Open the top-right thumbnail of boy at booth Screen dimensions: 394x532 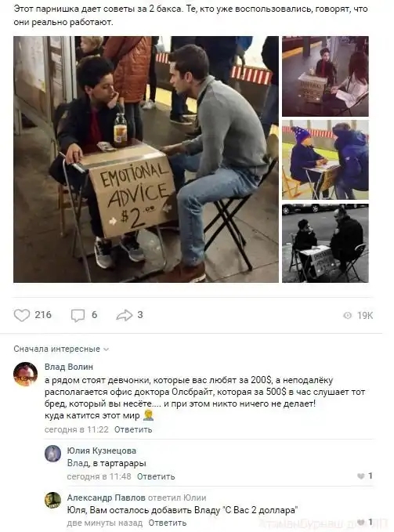click(325, 76)
